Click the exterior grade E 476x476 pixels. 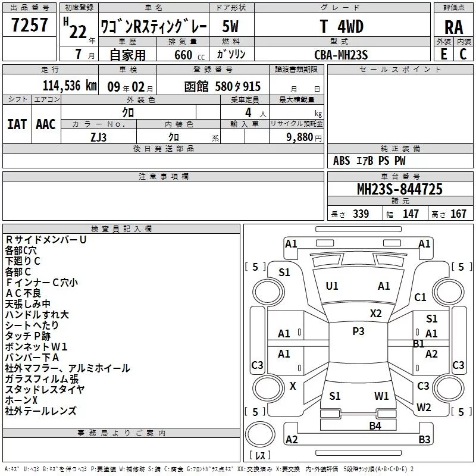443,54
